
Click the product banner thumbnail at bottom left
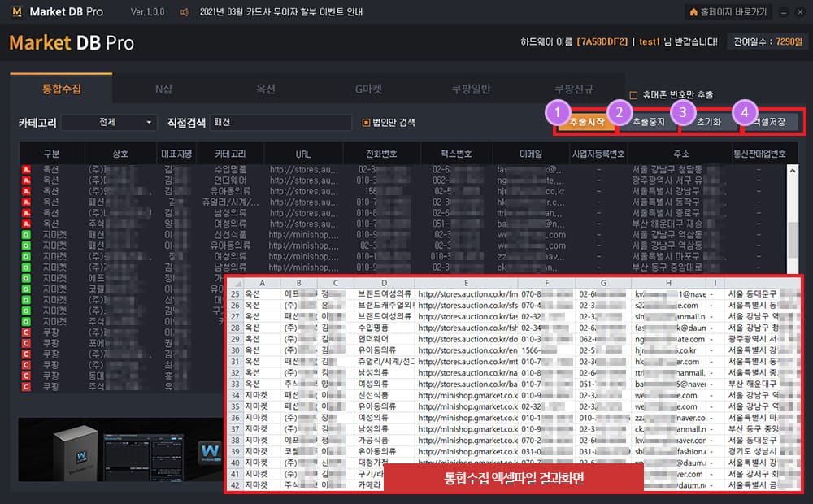(x=121, y=450)
